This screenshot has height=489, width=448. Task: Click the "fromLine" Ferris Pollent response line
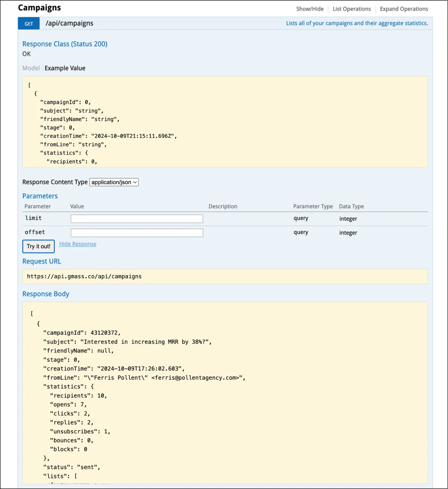[144, 377]
